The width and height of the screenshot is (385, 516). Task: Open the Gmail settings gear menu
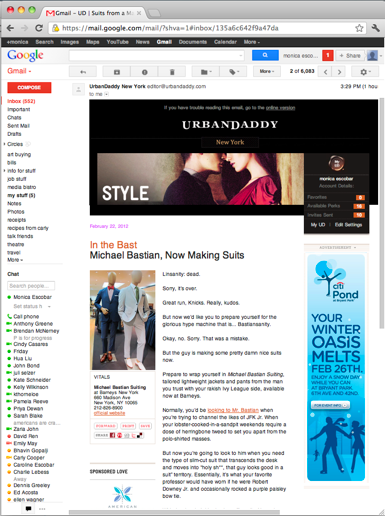click(365, 72)
